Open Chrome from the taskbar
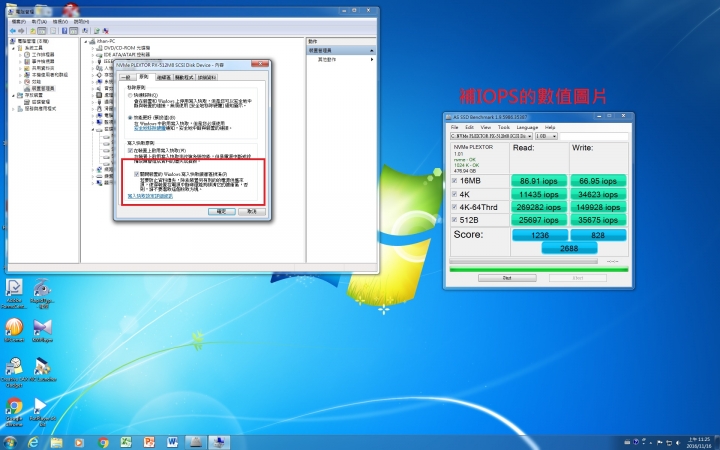Viewport: 720px width, 450px height. tap(103, 441)
